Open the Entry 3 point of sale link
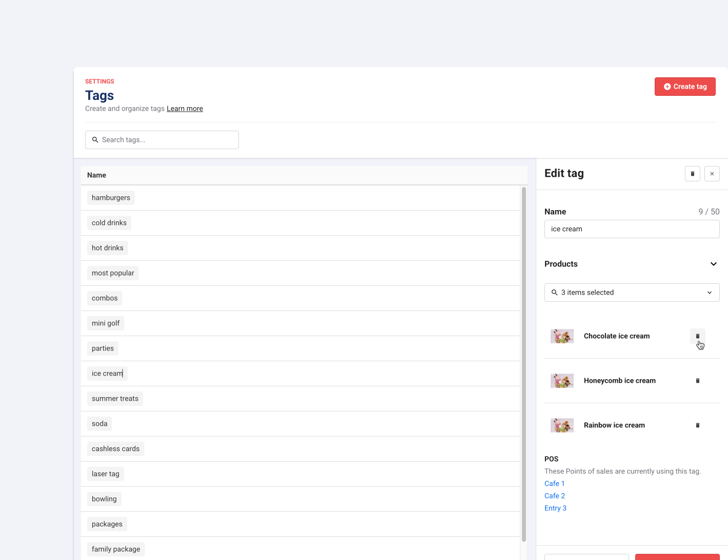 click(x=555, y=508)
